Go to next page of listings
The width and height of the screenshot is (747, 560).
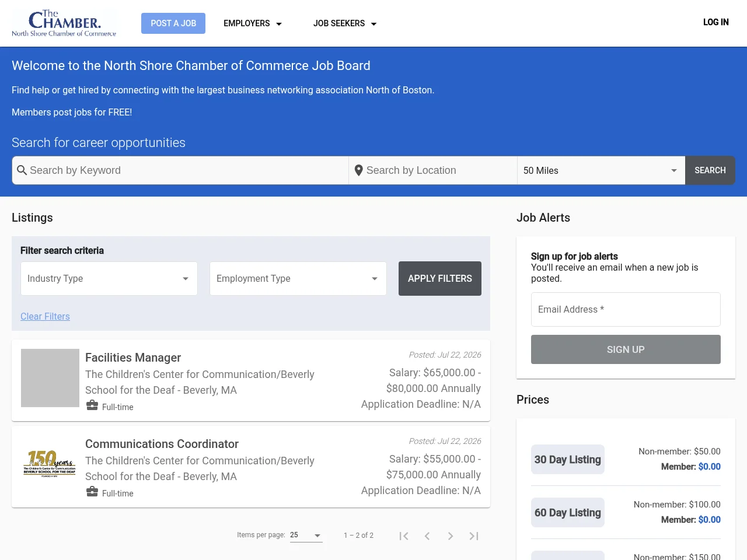pyautogui.click(x=451, y=535)
